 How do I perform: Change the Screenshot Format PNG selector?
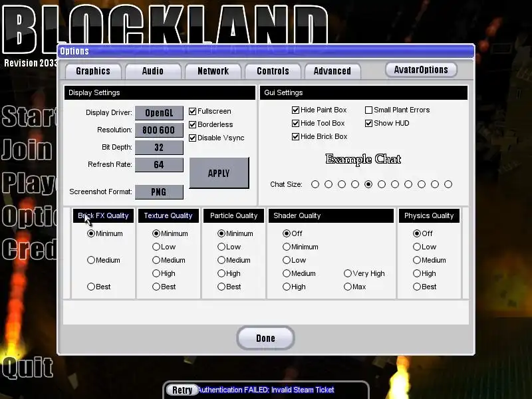click(x=159, y=192)
